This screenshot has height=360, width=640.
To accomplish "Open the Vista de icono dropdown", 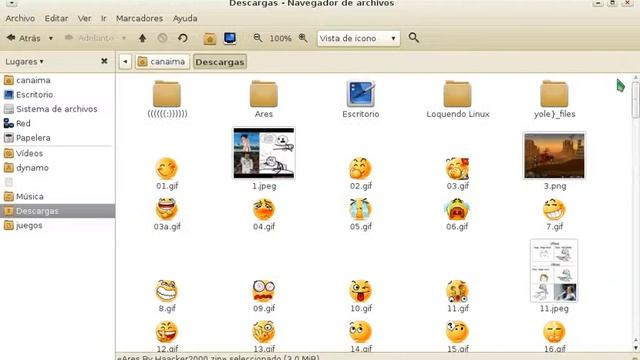I will (358, 38).
